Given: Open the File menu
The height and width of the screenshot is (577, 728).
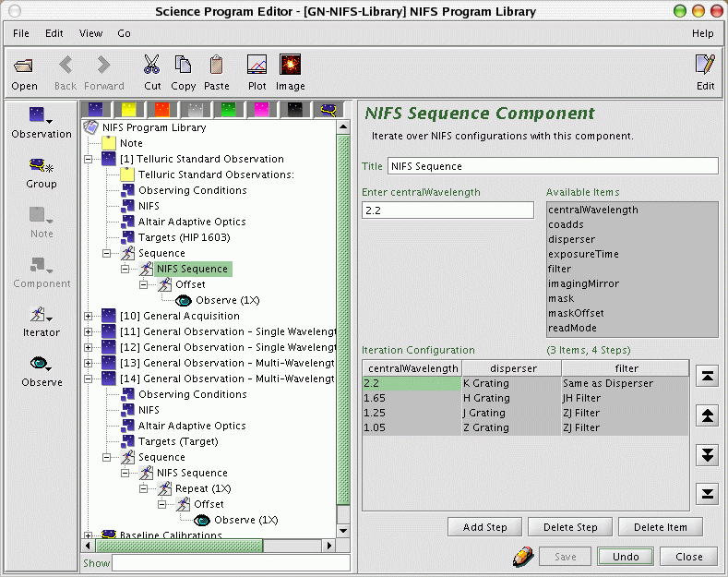Looking at the screenshot, I should point(21,33).
